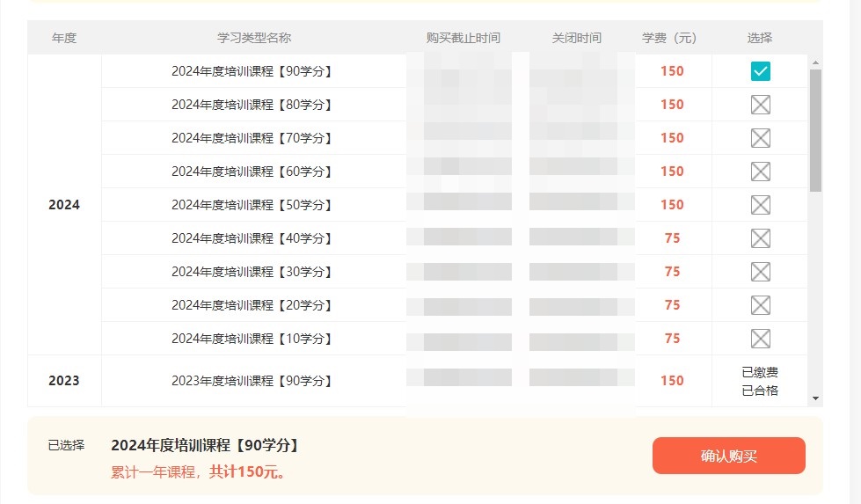Select the 2024年度培训课程【10学分】 checkbox

[761, 339]
